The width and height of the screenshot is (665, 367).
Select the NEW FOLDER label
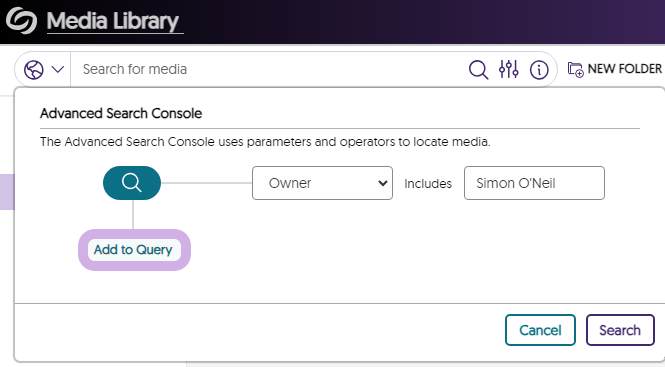(624, 69)
